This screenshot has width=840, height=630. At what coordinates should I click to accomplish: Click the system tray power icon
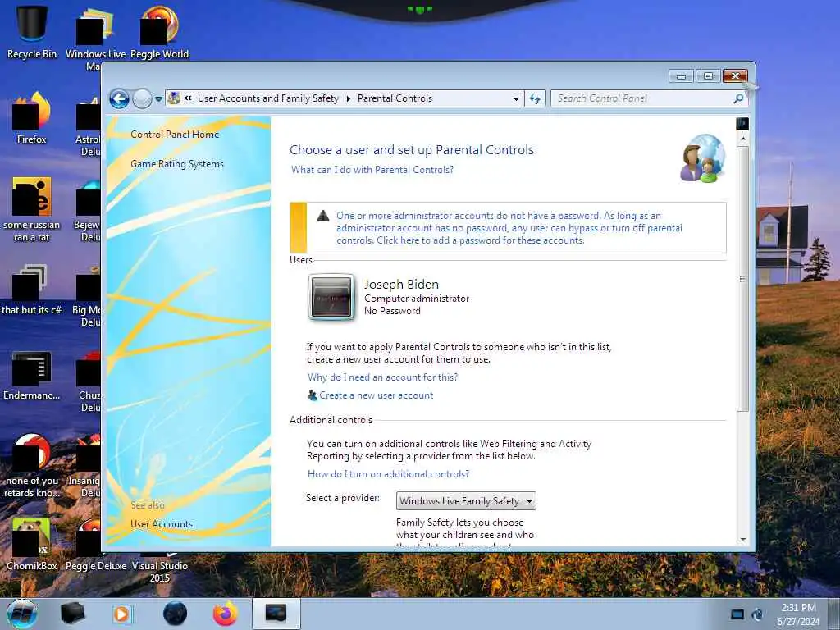[x=757, y=614]
